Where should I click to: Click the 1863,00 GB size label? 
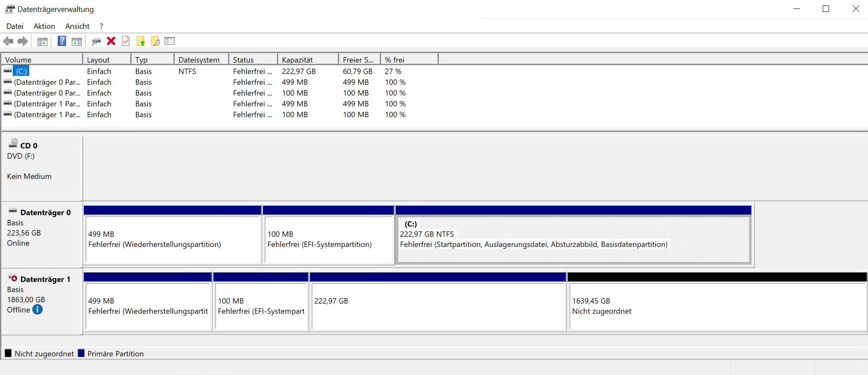tap(26, 300)
